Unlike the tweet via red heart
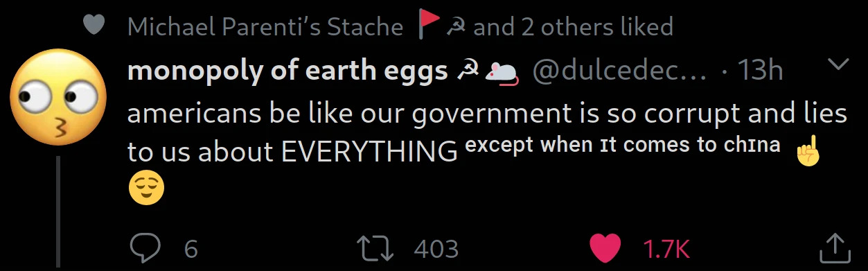This screenshot has height=271, width=868. pos(605,247)
